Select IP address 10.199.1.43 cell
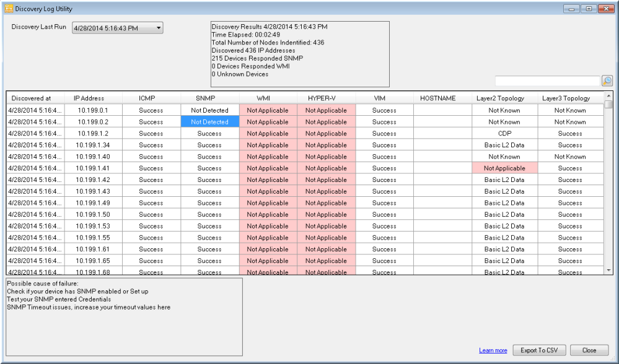Screen dimensions: 619x364 (x=94, y=191)
